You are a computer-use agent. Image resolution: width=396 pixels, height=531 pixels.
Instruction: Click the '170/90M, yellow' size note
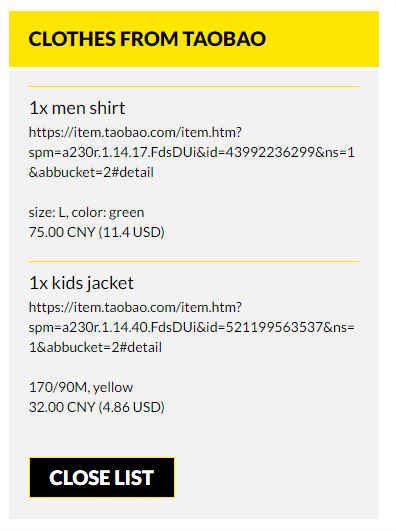(x=81, y=387)
